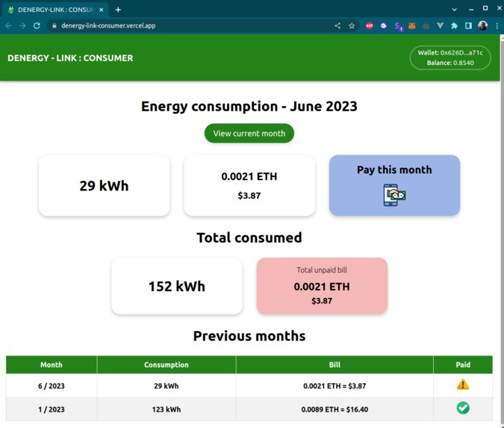
Task: Expand the tab search dropdown
Action: click(454, 10)
